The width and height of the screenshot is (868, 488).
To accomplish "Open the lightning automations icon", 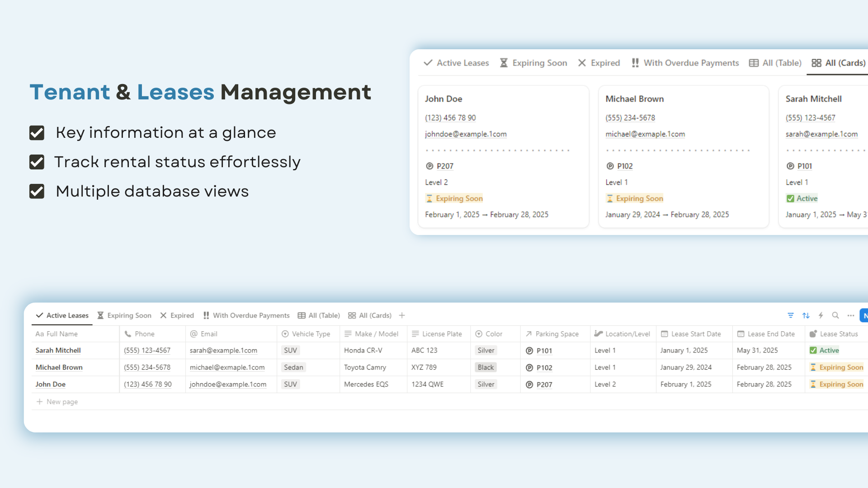I will [821, 315].
